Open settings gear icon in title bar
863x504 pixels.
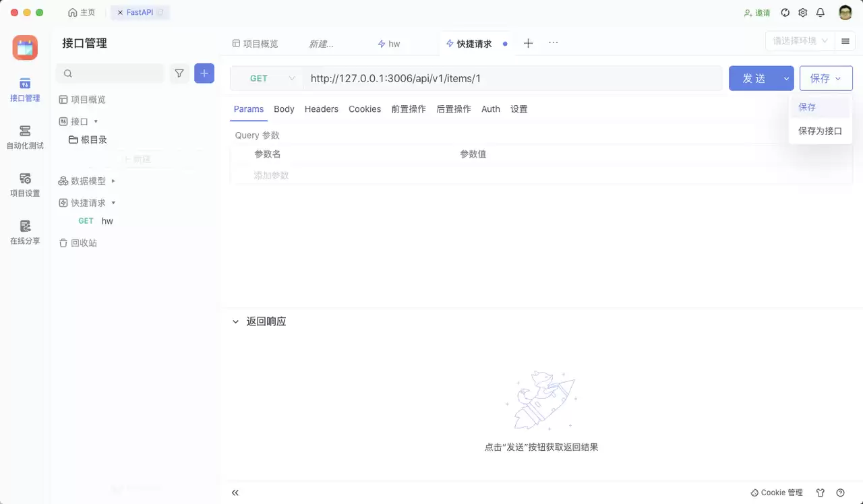[x=802, y=13]
